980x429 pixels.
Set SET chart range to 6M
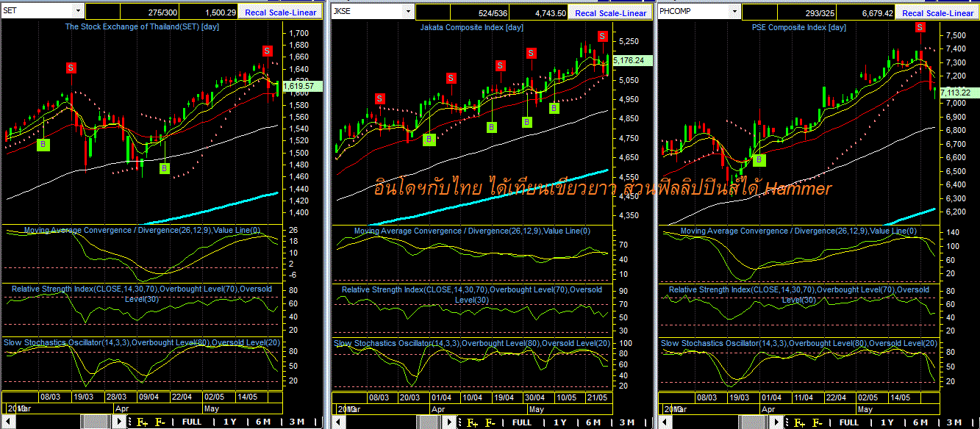point(263,422)
